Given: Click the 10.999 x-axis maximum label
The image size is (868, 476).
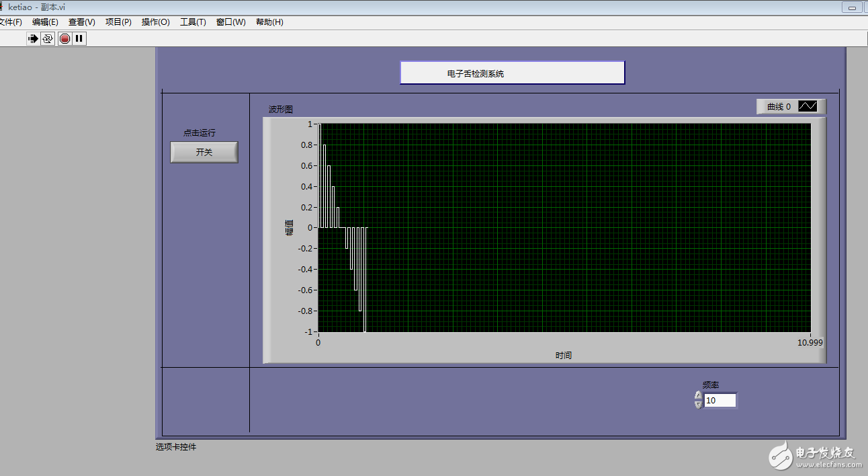Looking at the screenshot, I should click(810, 342).
